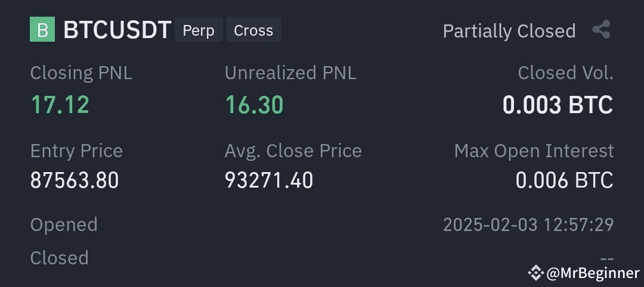Screen dimensions: 644x287
Task: Select the Cross margin tag
Action: pos(253,30)
